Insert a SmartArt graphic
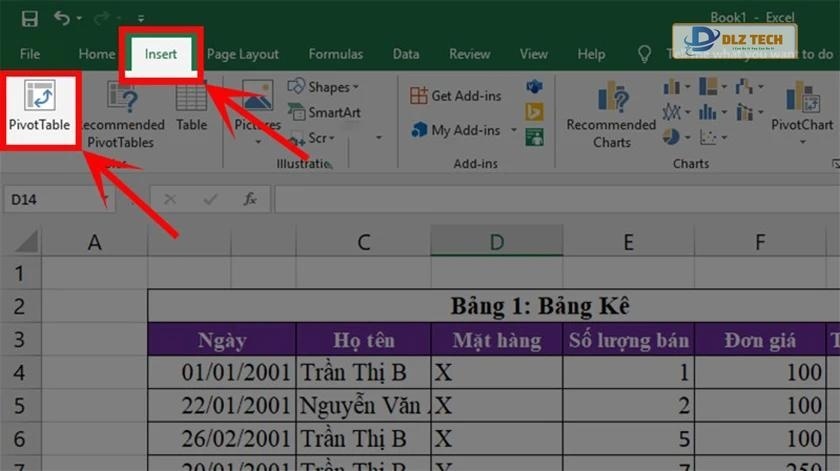Viewport: 840px width, 471px height. point(324,112)
